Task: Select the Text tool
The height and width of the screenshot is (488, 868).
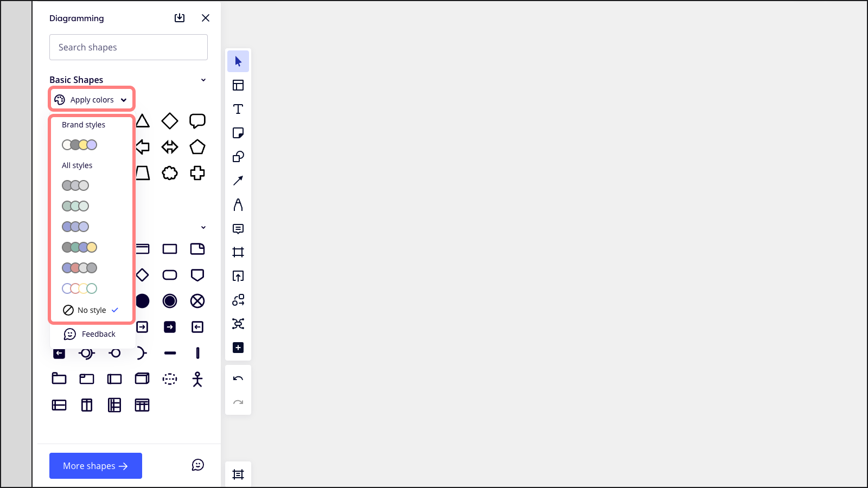Action: pos(238,109)
